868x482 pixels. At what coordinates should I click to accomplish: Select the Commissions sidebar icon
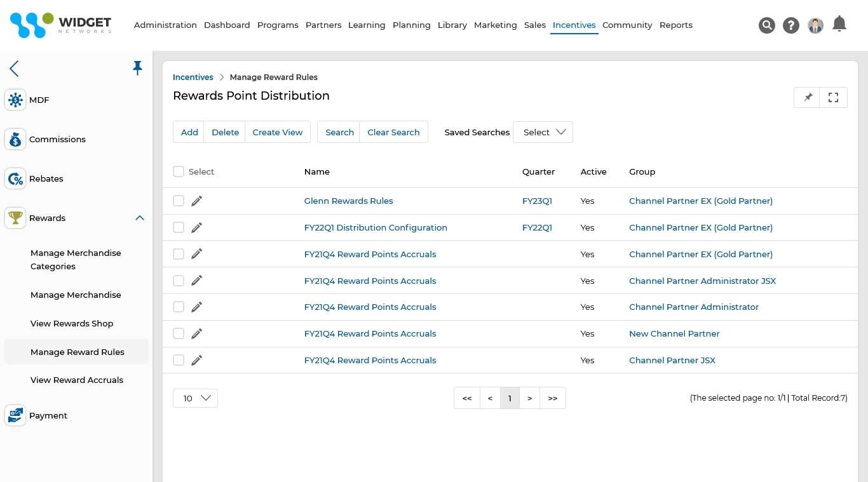(15, 139)
